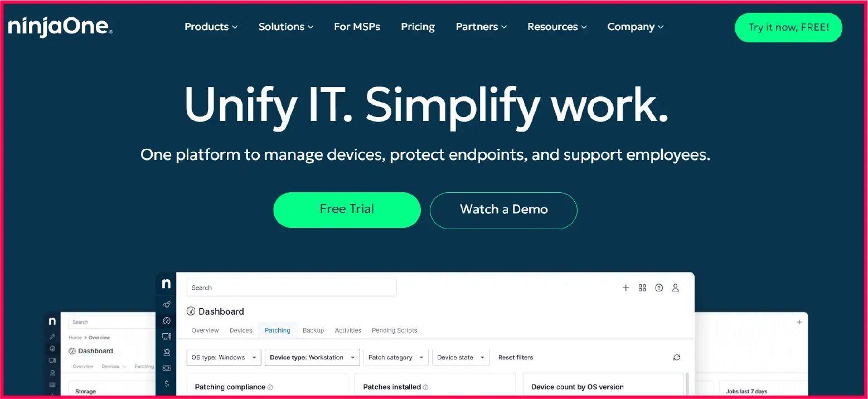Screen dimensions: 868x399
Task: Click the Try it now, FREE! button
Action: coord(788,27)
